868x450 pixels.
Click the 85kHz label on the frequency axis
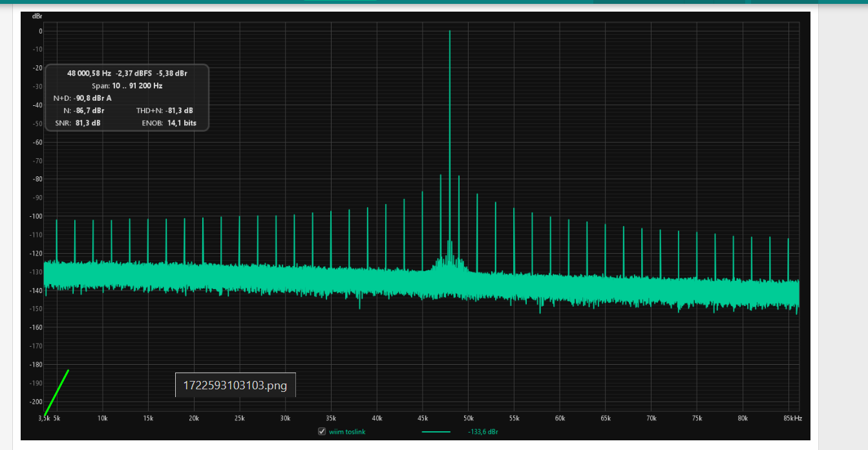pyautogui.click(x=792, y=418)
